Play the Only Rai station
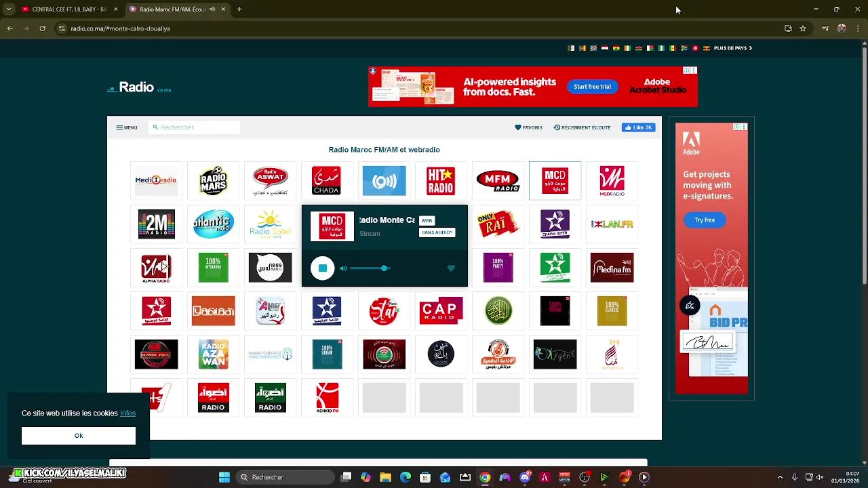The height and width of the screenshot is (488, 868). pos(498,224)
